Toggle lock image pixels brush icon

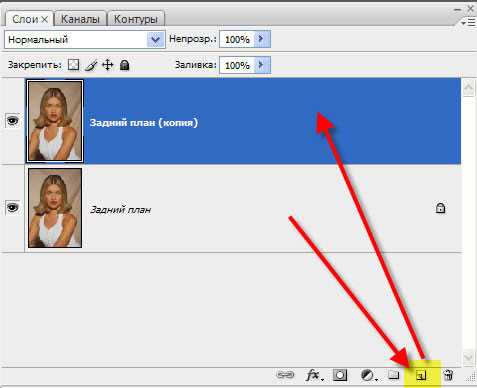(x=91, y=65)
